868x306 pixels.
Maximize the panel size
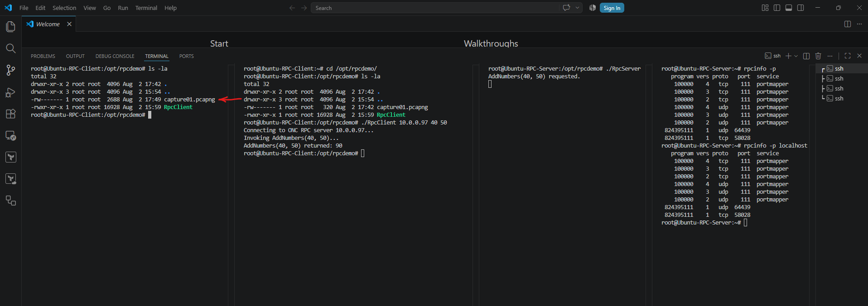point(848,56)
